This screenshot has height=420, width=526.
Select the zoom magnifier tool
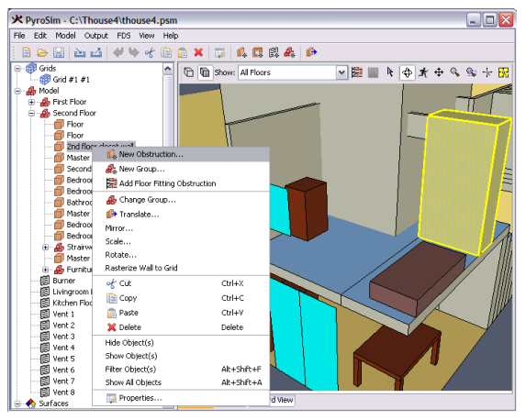[x=455, y=72]
